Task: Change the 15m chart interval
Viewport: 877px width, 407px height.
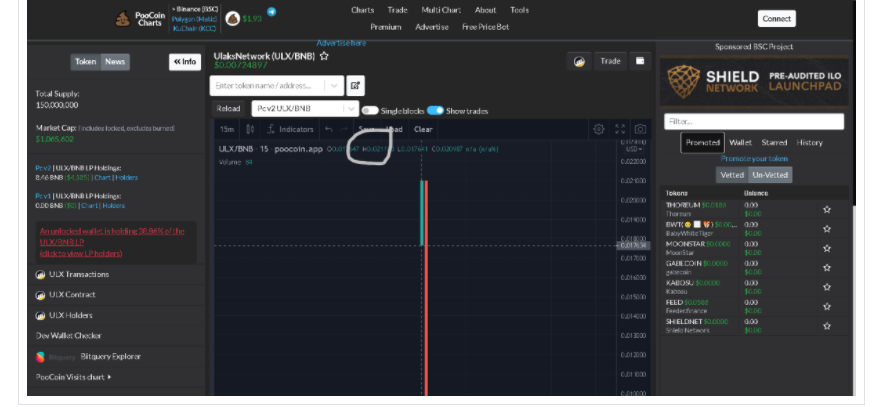Action: coord(227,129)
